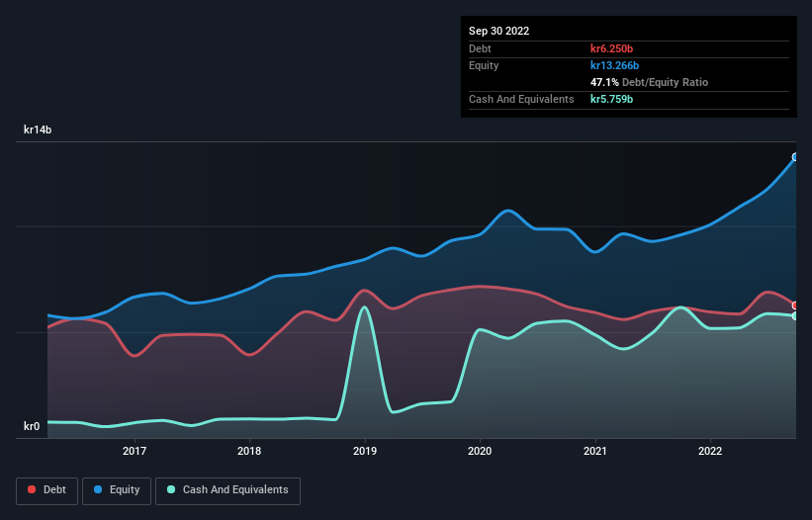Image resolution: width=812 pixels, height=520 pixels.
Task: Select the red Debt endpoint marker
Action: [795, 305]
